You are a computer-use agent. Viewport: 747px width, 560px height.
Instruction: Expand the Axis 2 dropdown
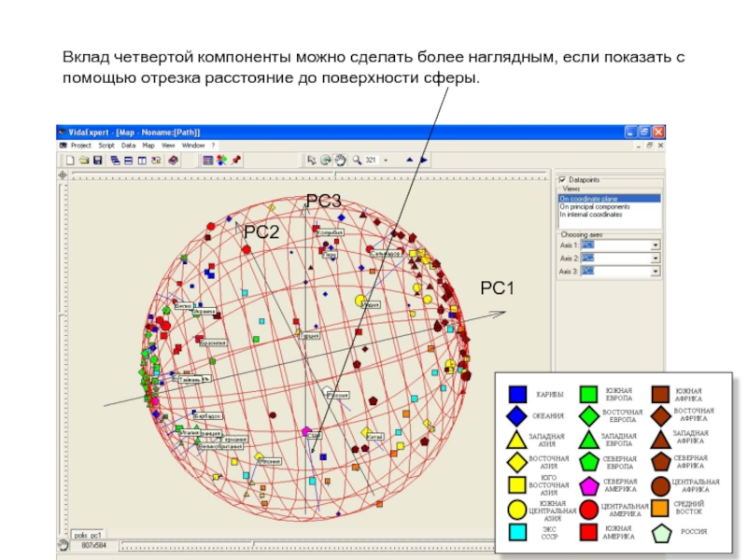click(x=655, y=259)
